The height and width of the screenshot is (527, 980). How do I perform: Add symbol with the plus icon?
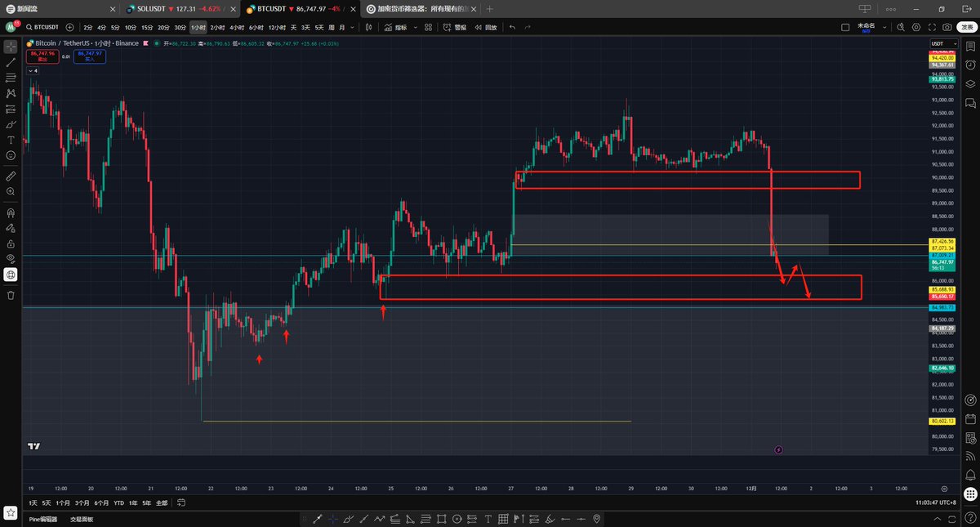[x=69, y=27]
